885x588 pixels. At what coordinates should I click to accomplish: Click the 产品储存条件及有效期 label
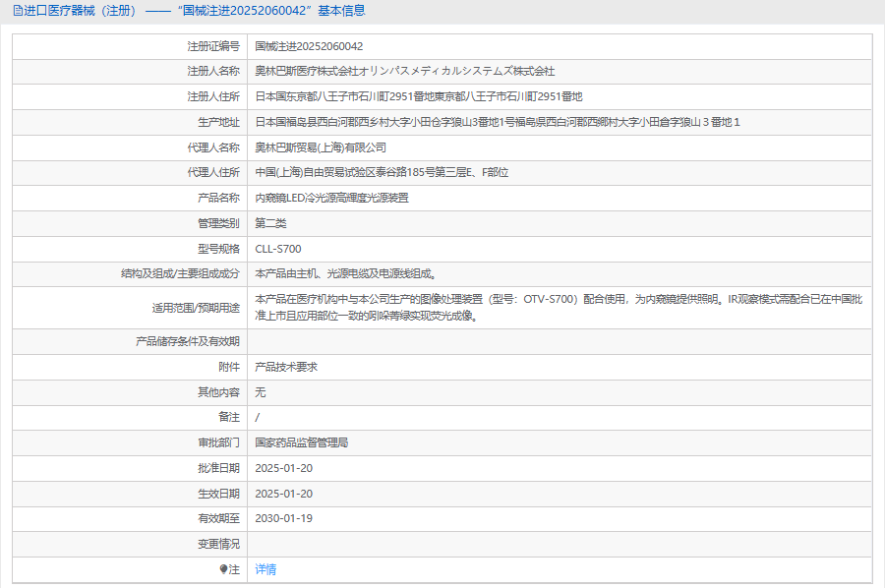(188, 341)
